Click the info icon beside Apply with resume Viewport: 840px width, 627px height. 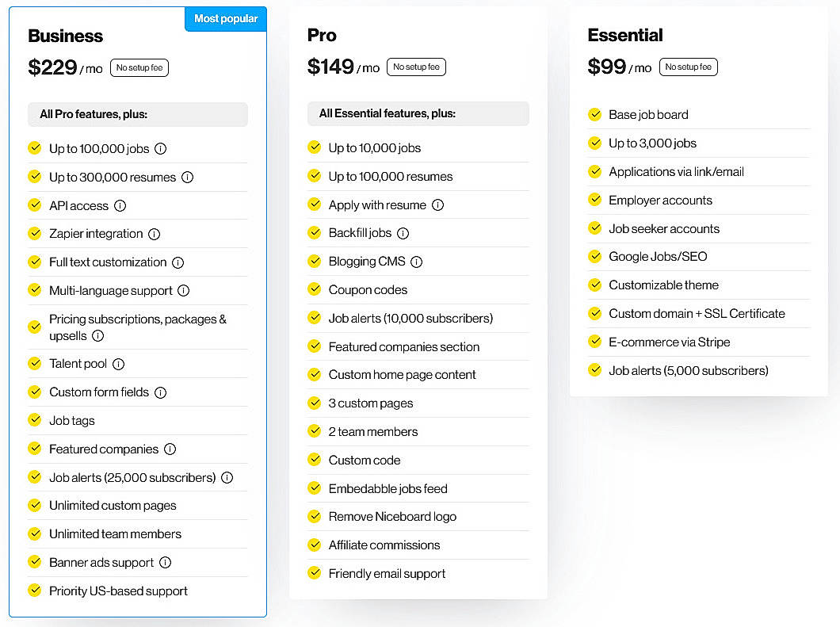coord(438,205)
